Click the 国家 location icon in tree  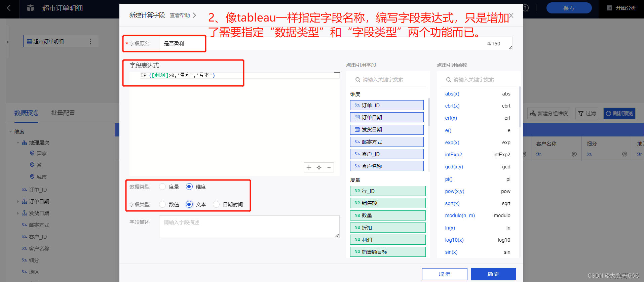32,153
